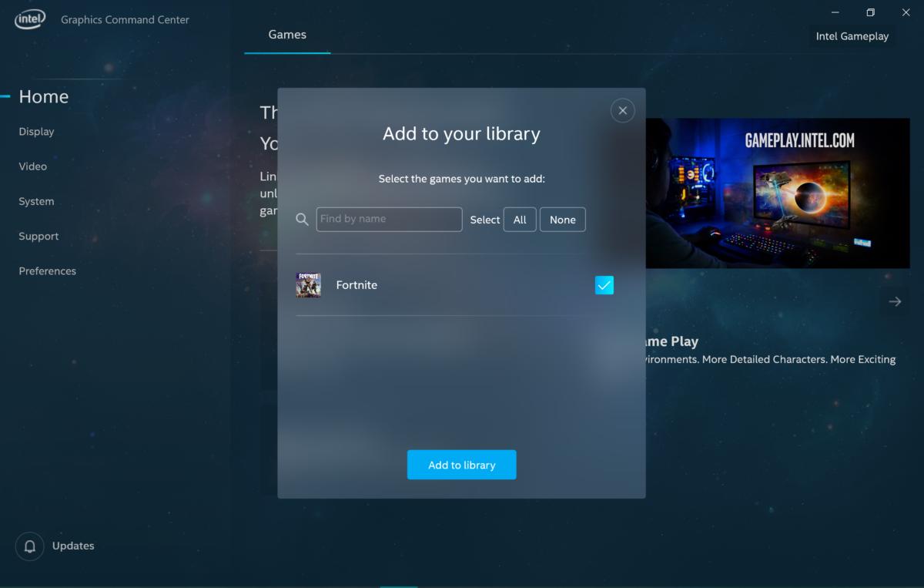Screen dimensions: 924x588
Task: Click the Updates label
Action: 73,546
